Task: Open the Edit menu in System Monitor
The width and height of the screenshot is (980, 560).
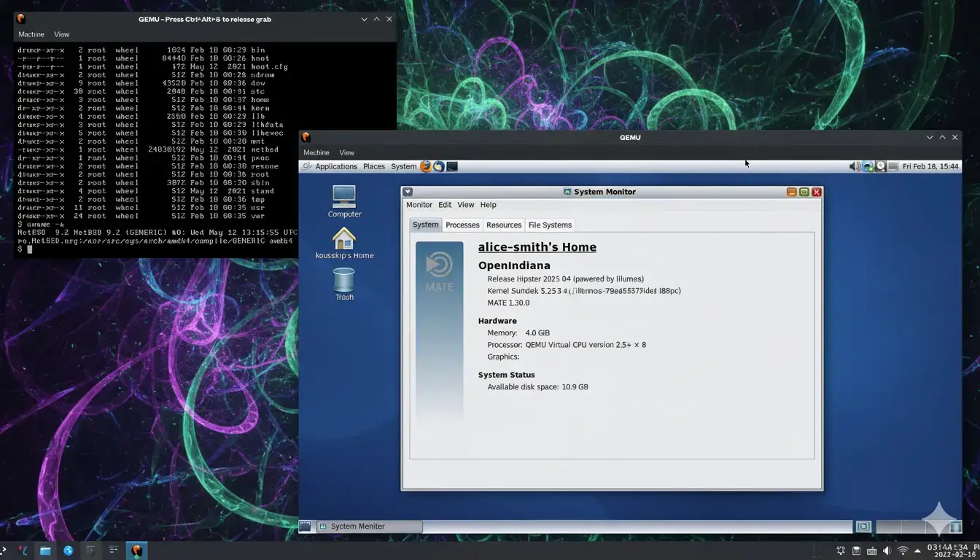Action: point(445,205)
